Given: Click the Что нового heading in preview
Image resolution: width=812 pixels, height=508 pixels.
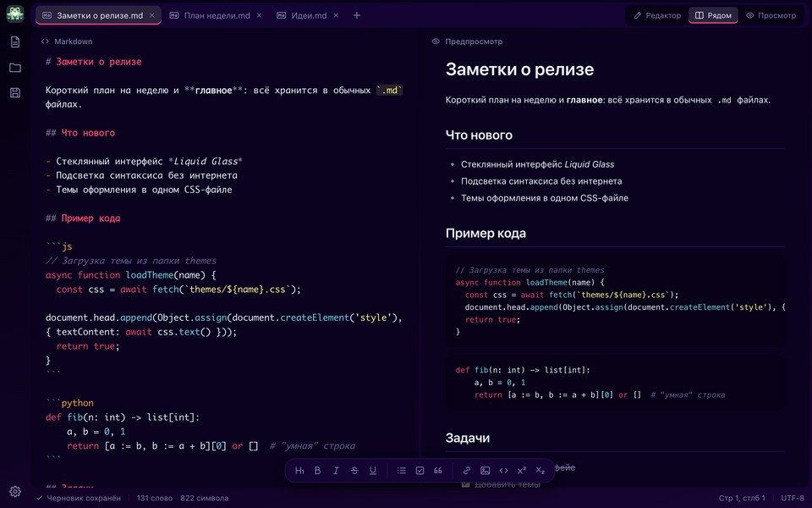Looking at the screenshot, I should point(479,135).
